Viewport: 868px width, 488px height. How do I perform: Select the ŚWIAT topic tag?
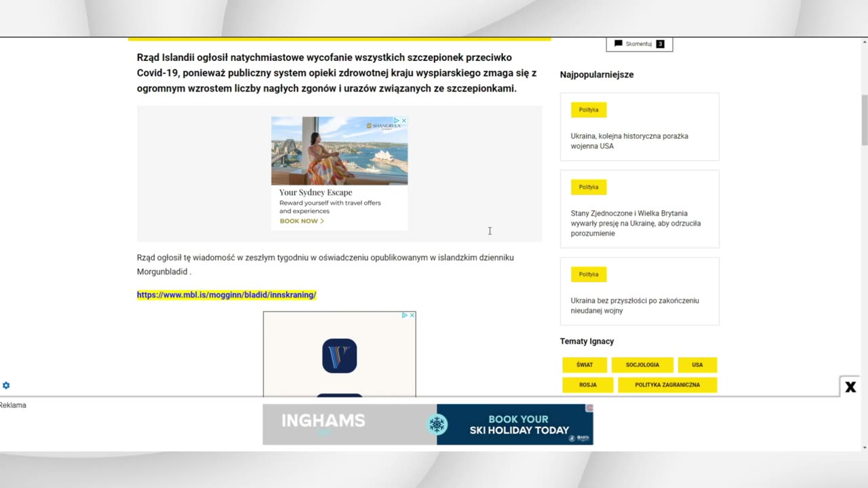coord(585,365)
